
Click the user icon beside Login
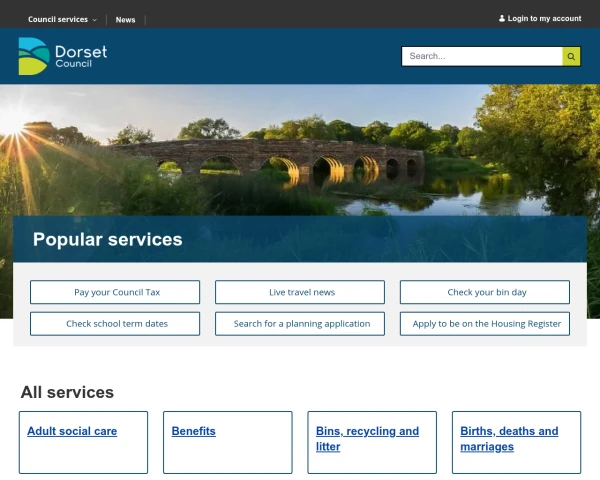coord(502,18)
